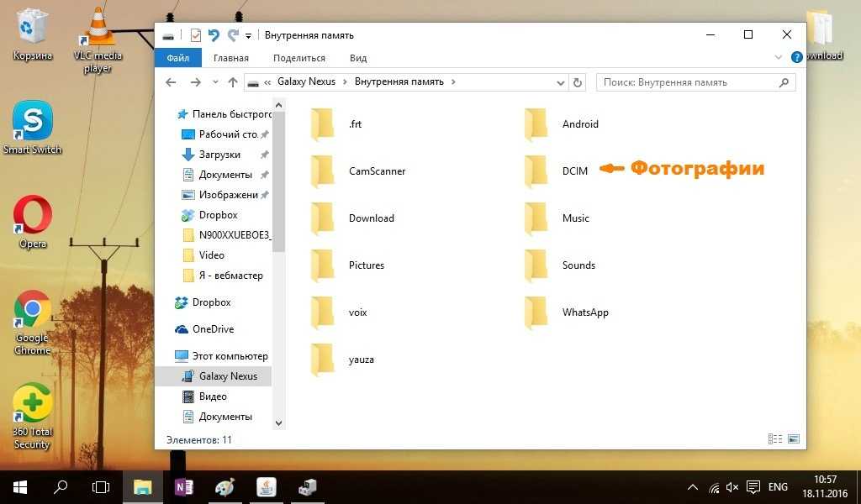Switch to the Вид ribbon tab
Viewport: 861px width, 504px height.
point(358,58)
